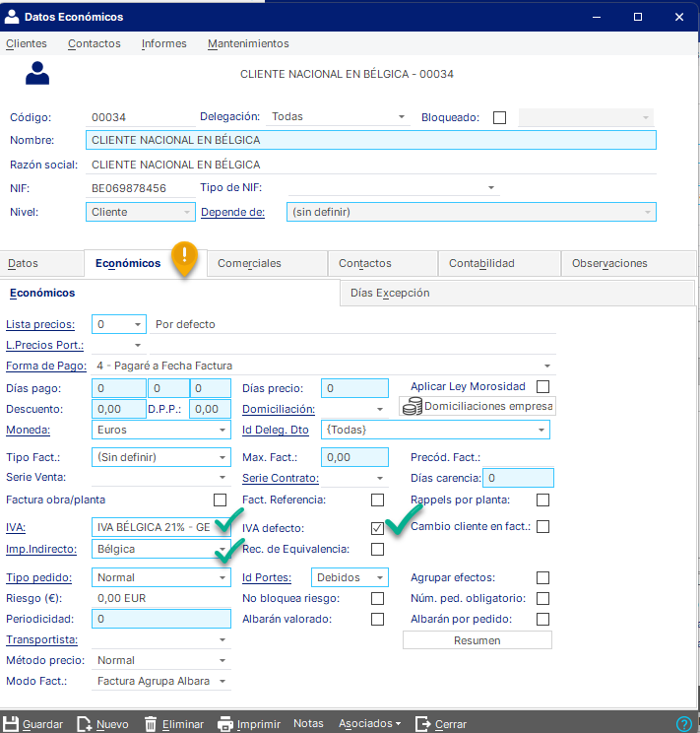Click the Resumen button
Screen dimensions: 700x733
(477, 640)
